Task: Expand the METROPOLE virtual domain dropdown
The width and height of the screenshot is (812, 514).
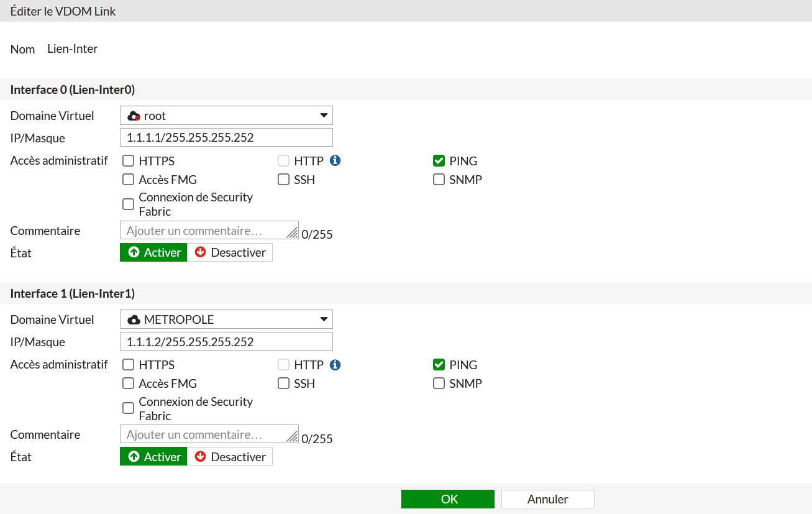Action: coord(324,319)
